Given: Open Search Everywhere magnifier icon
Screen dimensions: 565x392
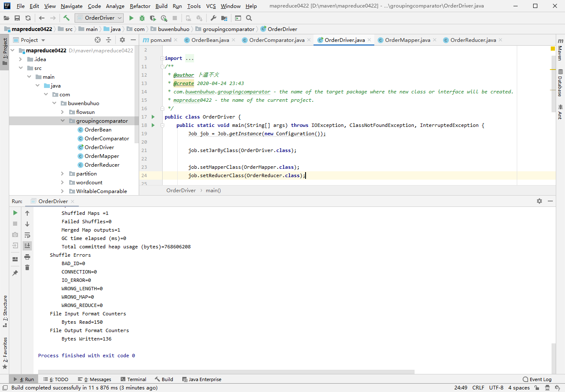Looking at the screenshot, I should pos(249,18).
